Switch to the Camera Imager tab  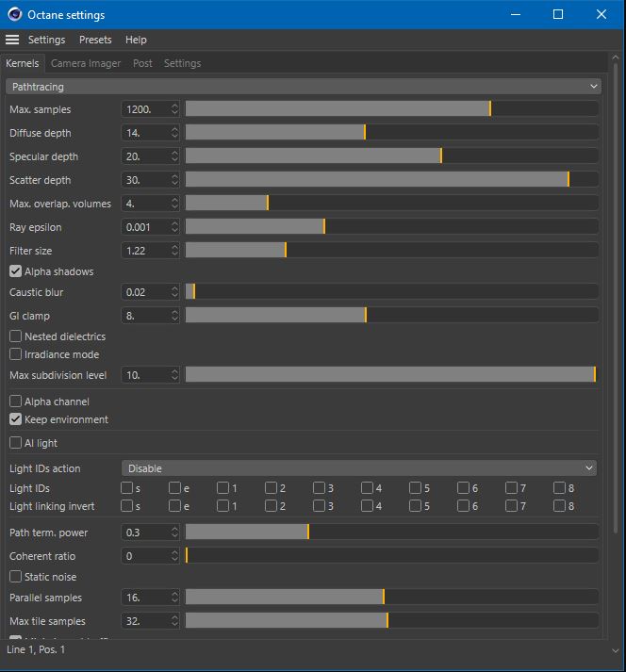[x=86, y=63]
